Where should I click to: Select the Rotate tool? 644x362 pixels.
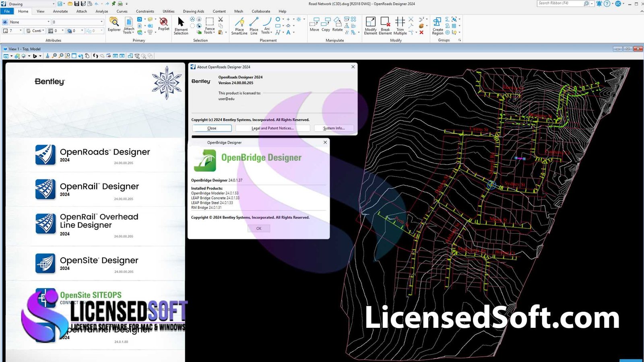(337, 24)
